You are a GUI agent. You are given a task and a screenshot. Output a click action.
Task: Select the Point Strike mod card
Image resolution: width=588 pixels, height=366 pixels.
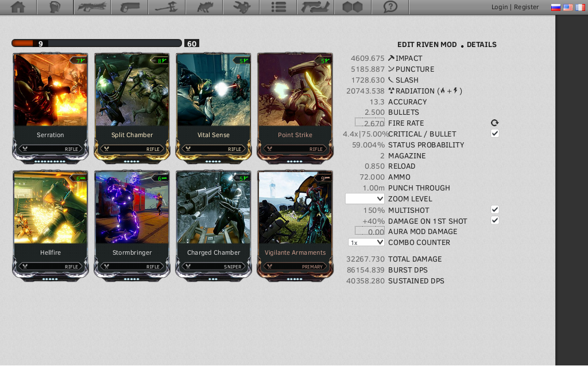(x=295, y=108)
